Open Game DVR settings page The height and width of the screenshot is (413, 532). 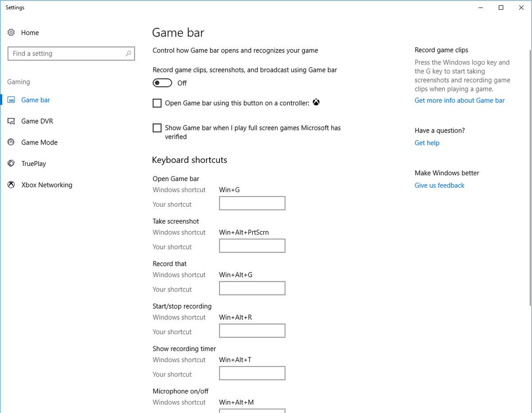point(37,121)
